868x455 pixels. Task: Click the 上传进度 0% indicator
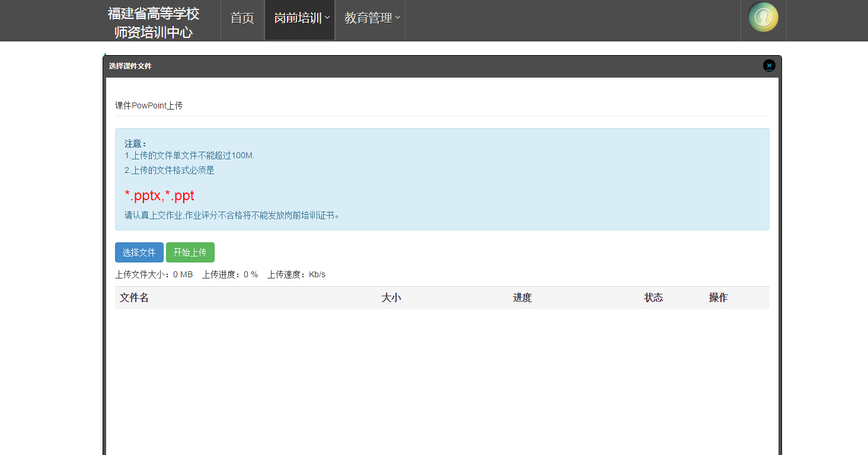[x=230, y=275]
